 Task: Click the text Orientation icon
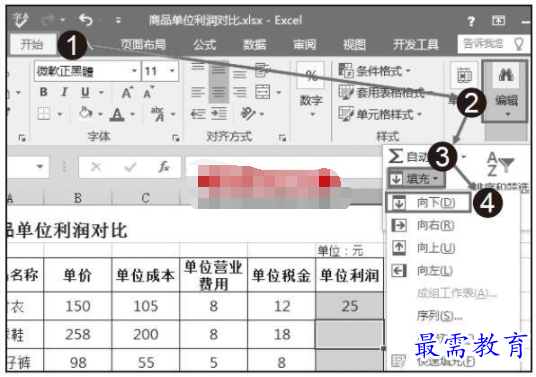[248, 113]
